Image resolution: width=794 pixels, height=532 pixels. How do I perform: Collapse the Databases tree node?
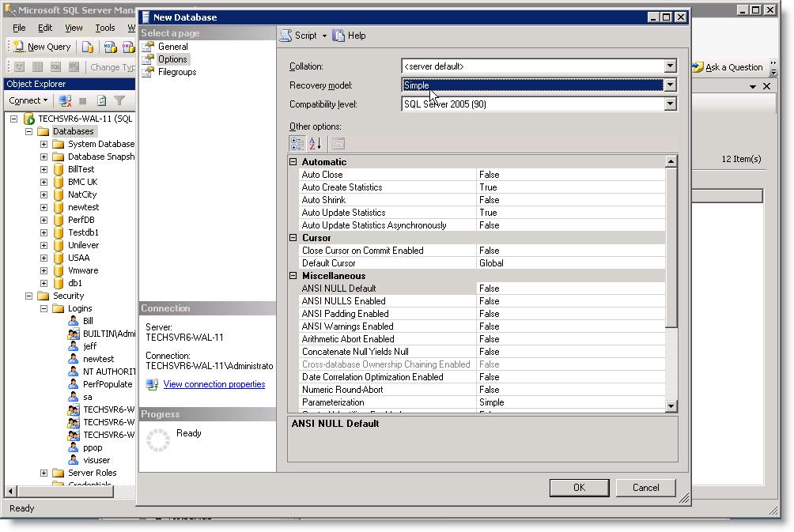(x=28, y=131)
